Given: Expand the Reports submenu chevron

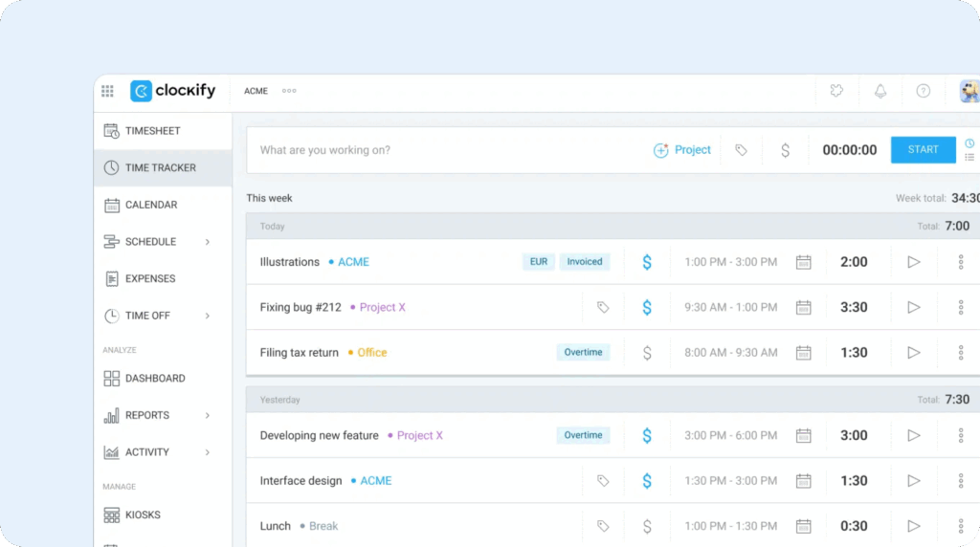Looking at the screenshot, I should [208, 415].
